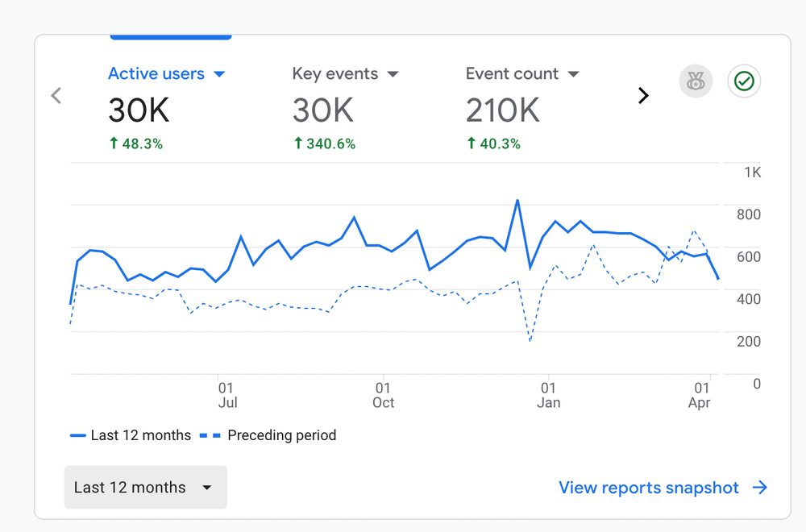806x532 pixels.
Task: Go to previous metrics with left chevron
Action: [x=56, y=96]
